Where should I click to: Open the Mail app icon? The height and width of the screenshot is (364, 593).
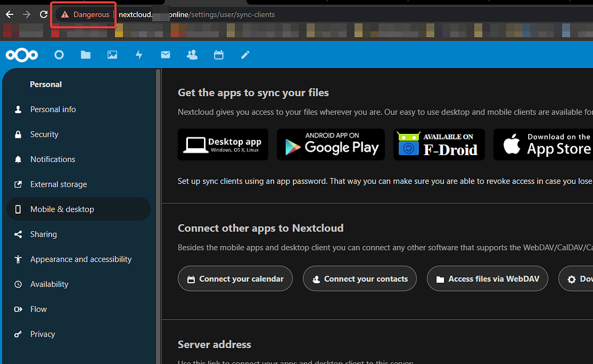tap(166, 55)
